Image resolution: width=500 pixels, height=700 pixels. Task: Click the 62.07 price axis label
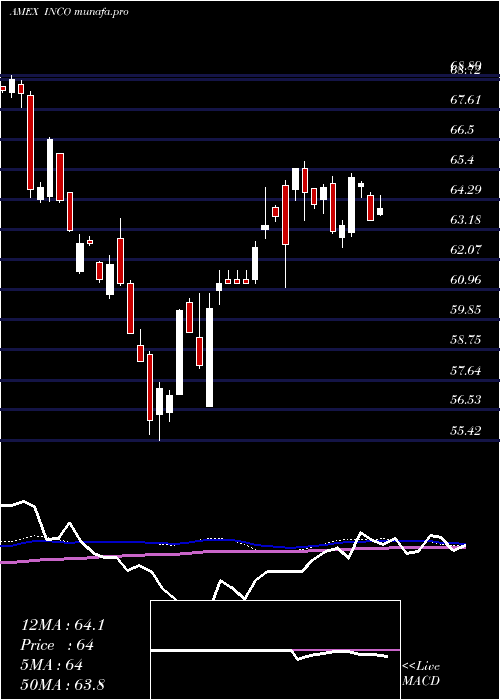(466, 250)
